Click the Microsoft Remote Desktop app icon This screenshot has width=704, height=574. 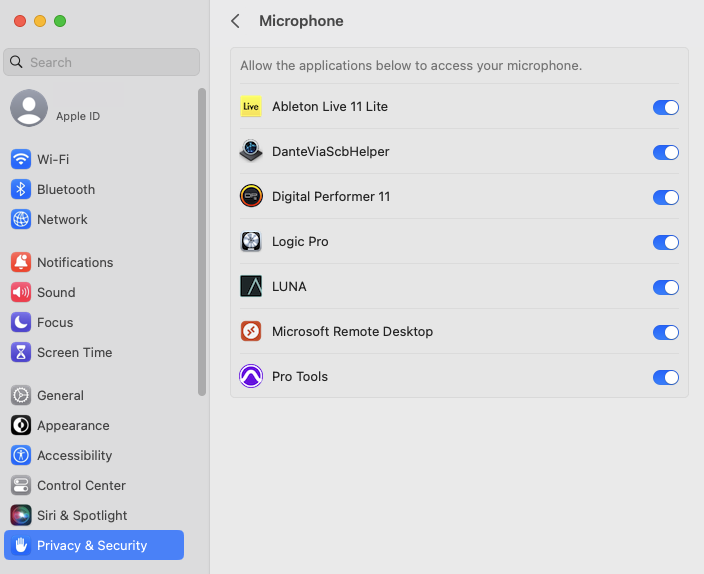click(251, 331)
